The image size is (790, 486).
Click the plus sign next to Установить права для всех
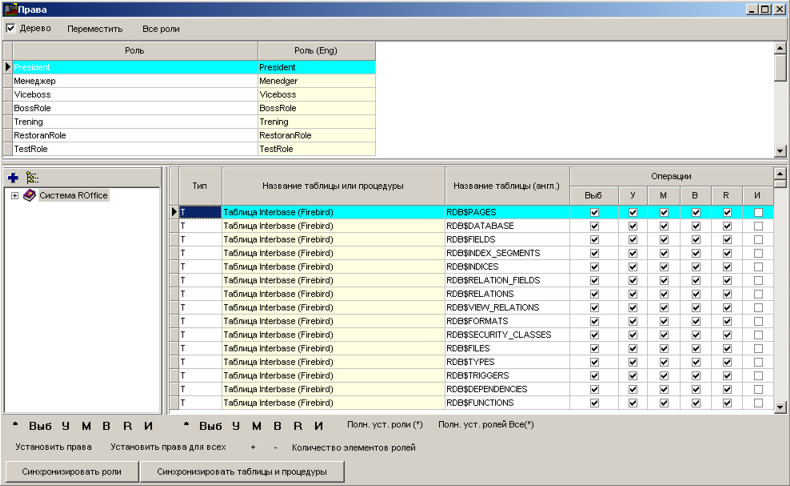pyautogui.click(x=253, y=447)
